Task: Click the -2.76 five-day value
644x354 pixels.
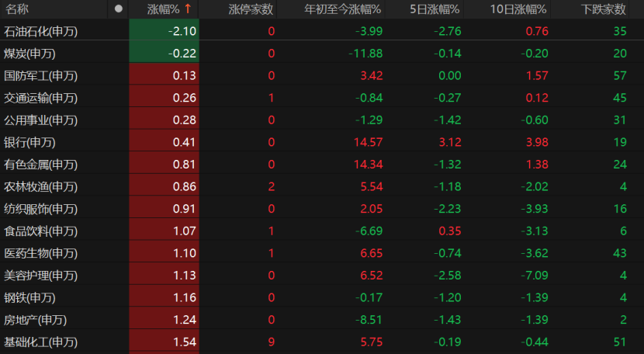Action: (x=448, y=31)
